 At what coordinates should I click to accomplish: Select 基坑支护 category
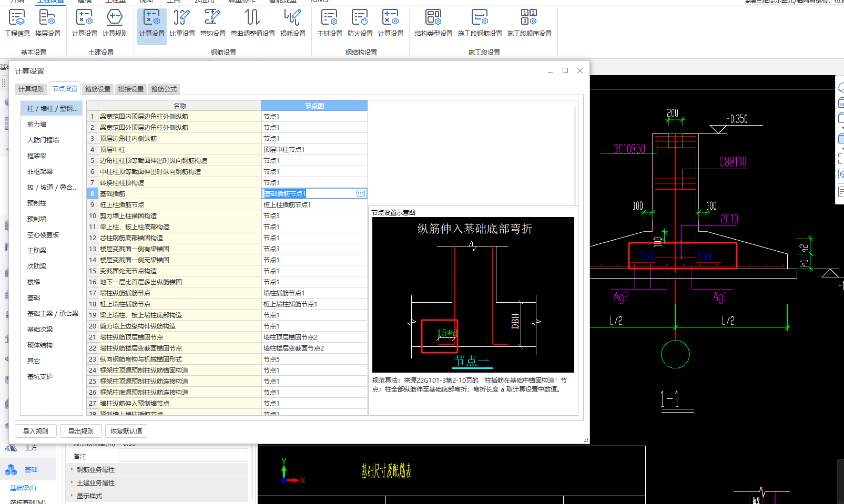(52, 376)
